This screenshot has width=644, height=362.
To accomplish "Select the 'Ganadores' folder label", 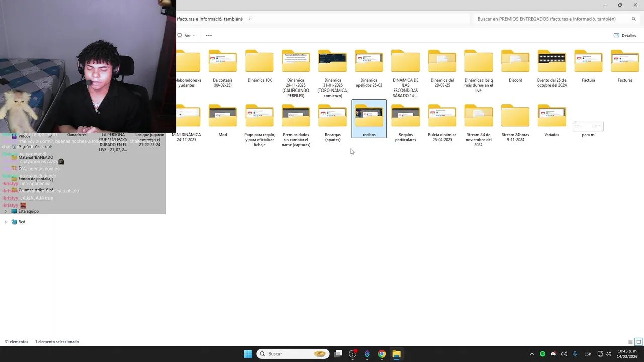I will (76, 135).
